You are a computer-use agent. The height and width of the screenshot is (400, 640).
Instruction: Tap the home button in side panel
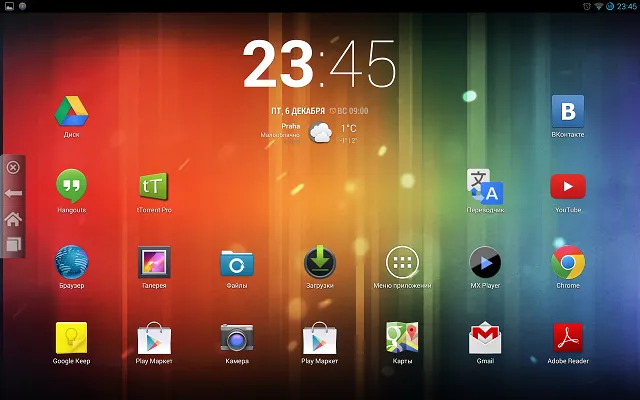(x=13, y=219)
